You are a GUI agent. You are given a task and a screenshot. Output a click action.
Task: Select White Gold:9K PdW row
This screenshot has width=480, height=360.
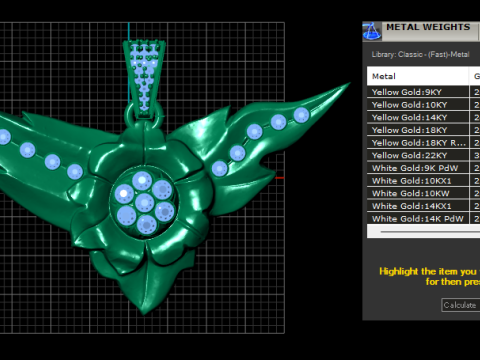423,168
